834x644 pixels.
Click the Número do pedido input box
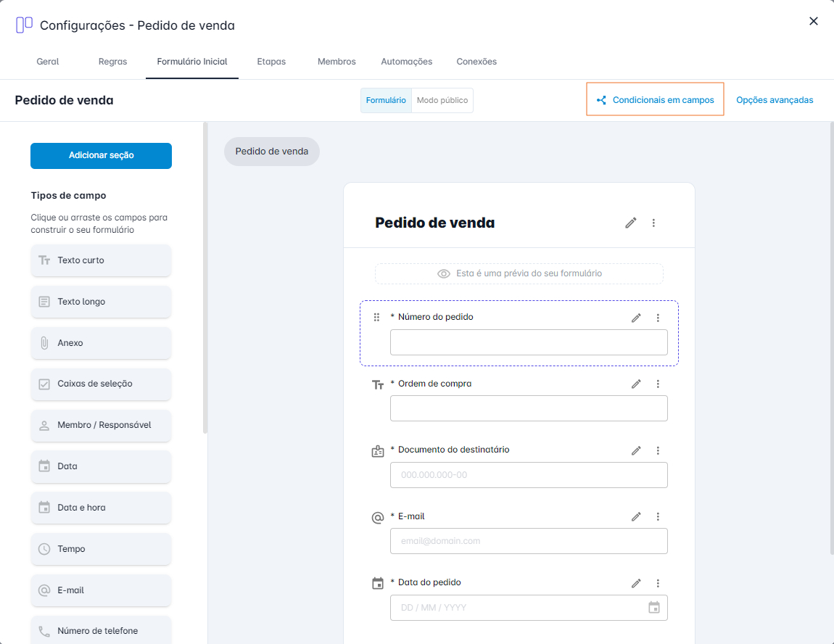pos(529,342)
